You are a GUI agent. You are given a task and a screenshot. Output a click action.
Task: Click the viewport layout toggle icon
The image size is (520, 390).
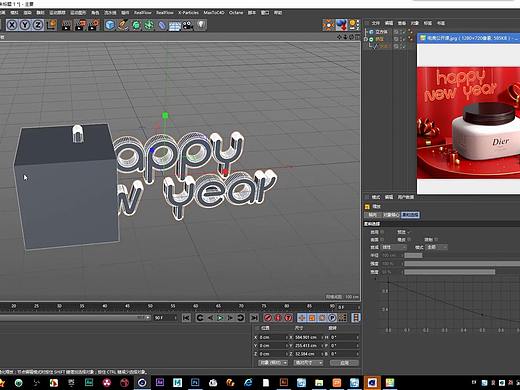[x=357, y=37]
